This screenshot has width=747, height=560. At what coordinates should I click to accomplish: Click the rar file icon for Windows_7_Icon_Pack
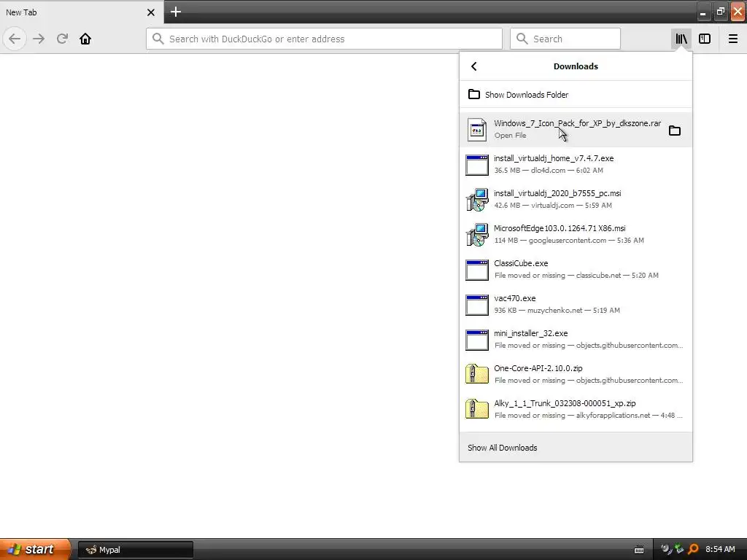click(x=477, y=130)
